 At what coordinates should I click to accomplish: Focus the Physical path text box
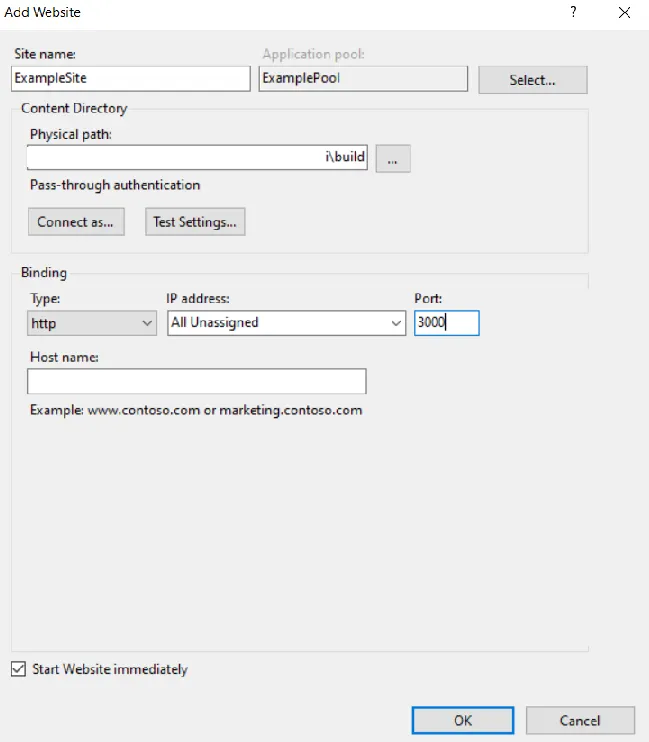click(197, 158)
